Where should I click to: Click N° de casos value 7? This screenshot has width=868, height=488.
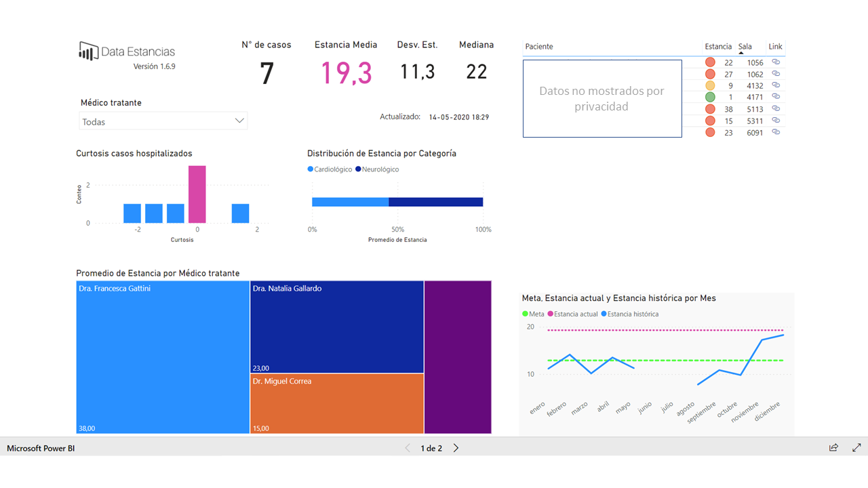click(267, 73)
